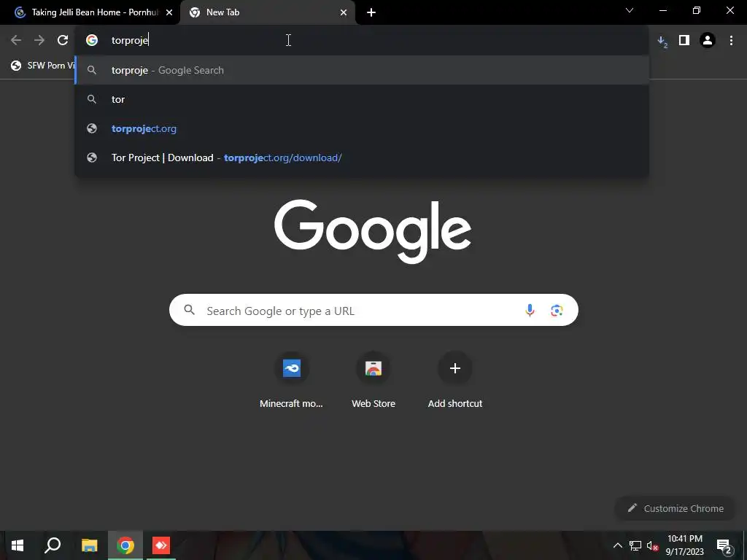The image size is (747, 560).
Task: Open Chrome three-dot menu
Action: [731, 41]
